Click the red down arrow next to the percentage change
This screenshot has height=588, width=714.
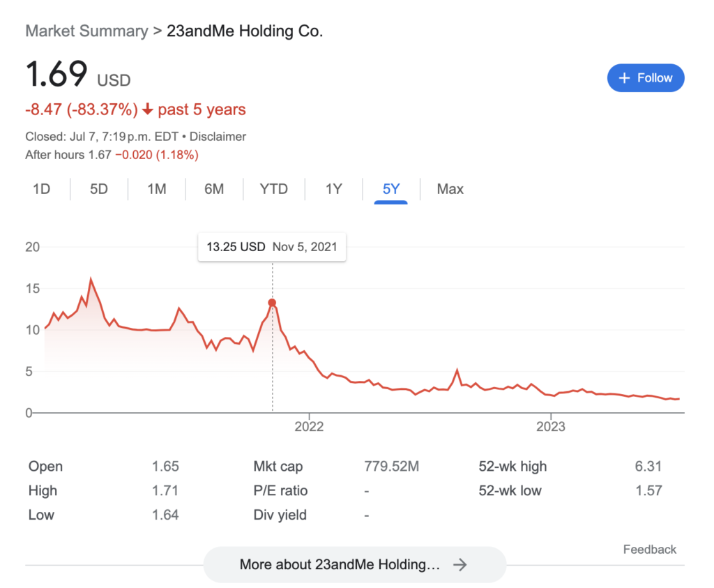(148, 110)
